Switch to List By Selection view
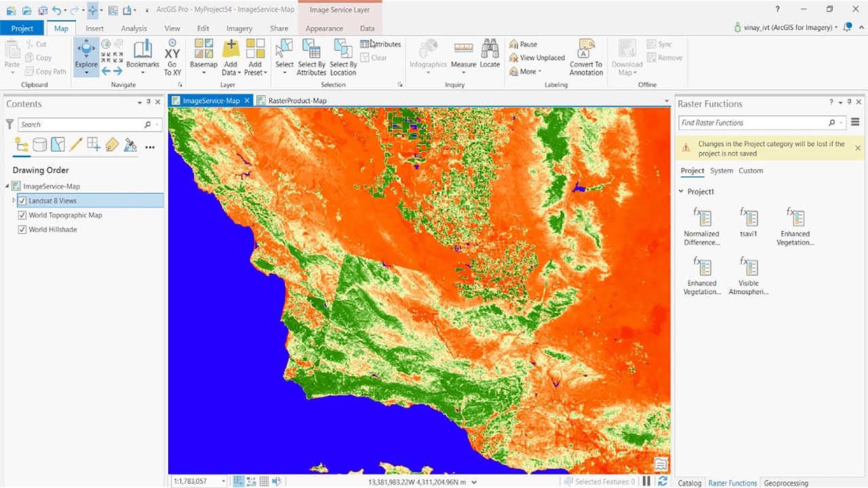 (58, 145)
